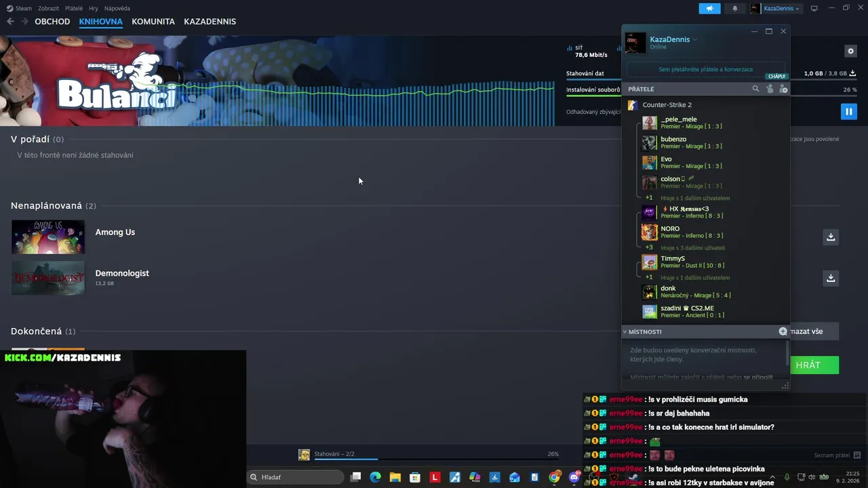The width and height of the screenshot is (868, 488).
Task: Pause the current download
Action: tap(848, 111)
